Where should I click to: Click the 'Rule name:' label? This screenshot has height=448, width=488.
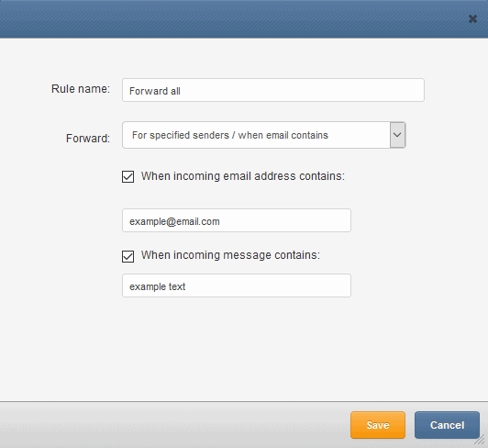click(81, 89)
